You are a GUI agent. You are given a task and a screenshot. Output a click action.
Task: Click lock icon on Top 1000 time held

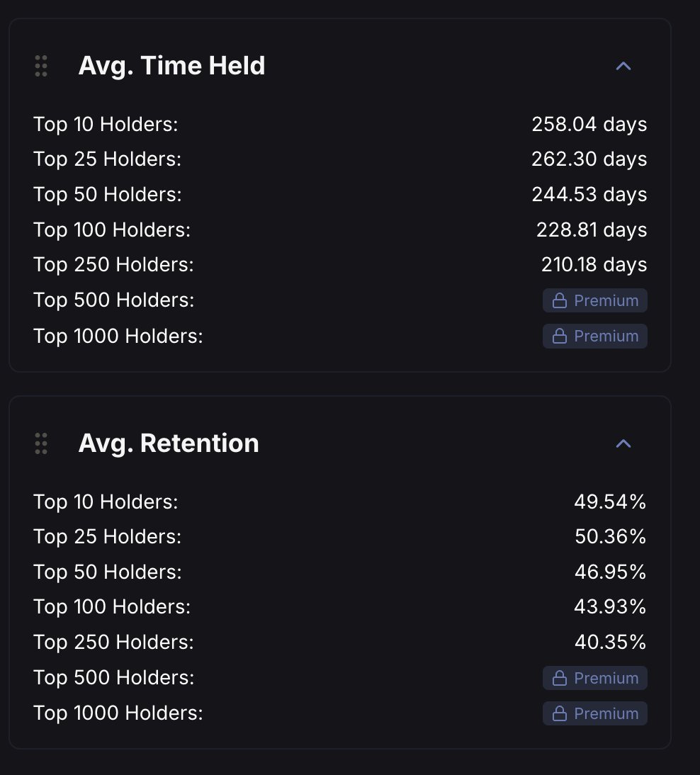560,336
